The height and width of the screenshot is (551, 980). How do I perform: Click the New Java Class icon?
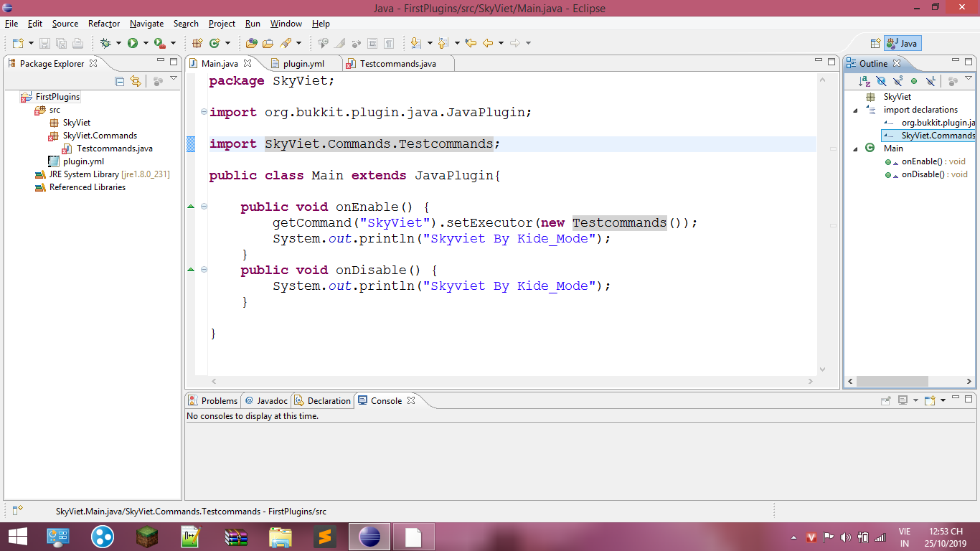pyautogui.click(x=214, y=43)
